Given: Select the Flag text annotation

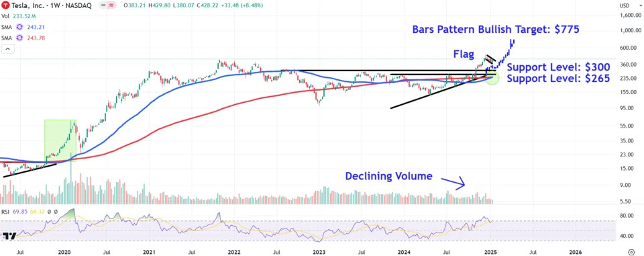Looking at the screenshot, I should click(x=464, y=54).
